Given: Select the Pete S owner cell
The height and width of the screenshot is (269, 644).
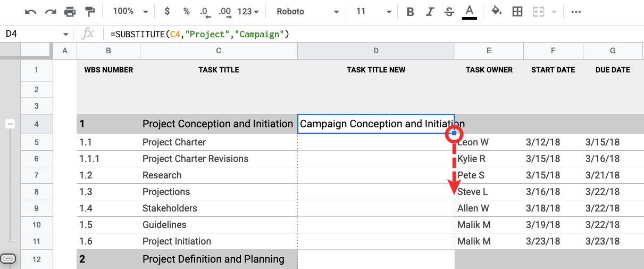Looking at the screenshot, I should point(489,175).
